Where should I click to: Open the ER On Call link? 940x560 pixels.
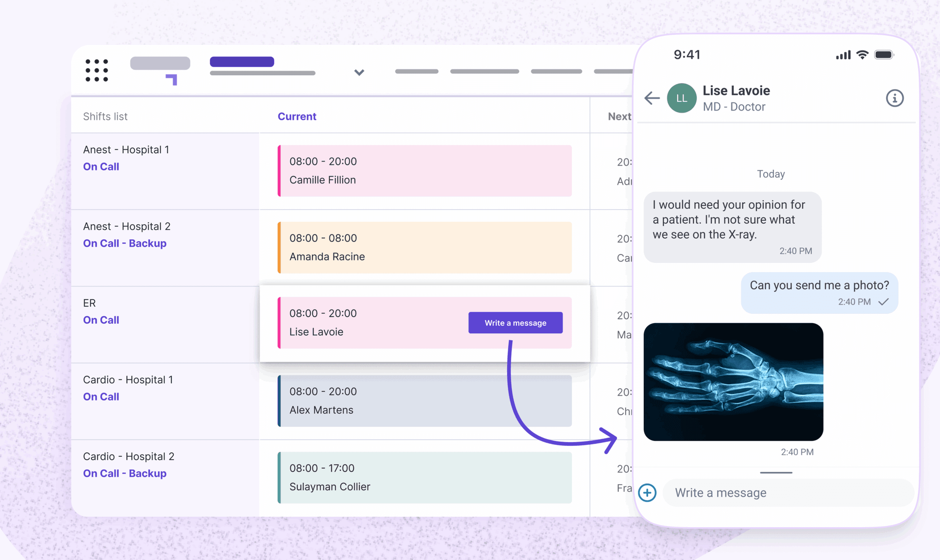point(101,320)
